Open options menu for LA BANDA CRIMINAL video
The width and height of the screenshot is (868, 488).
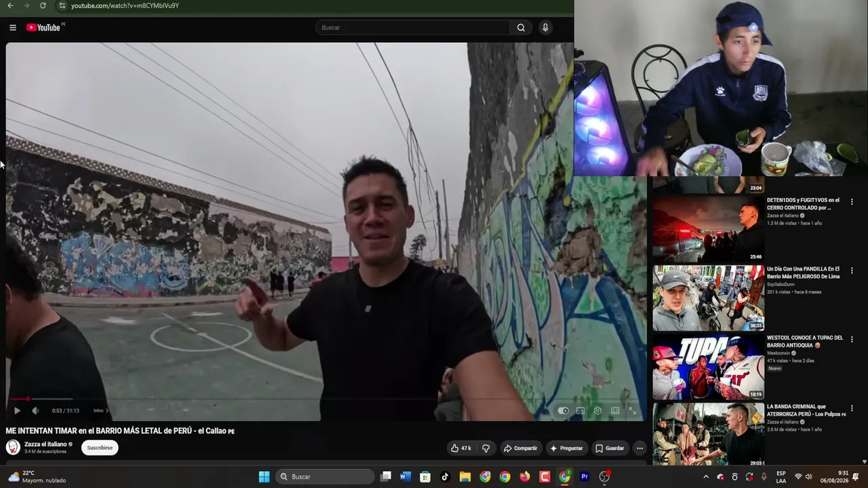point(852,408)
